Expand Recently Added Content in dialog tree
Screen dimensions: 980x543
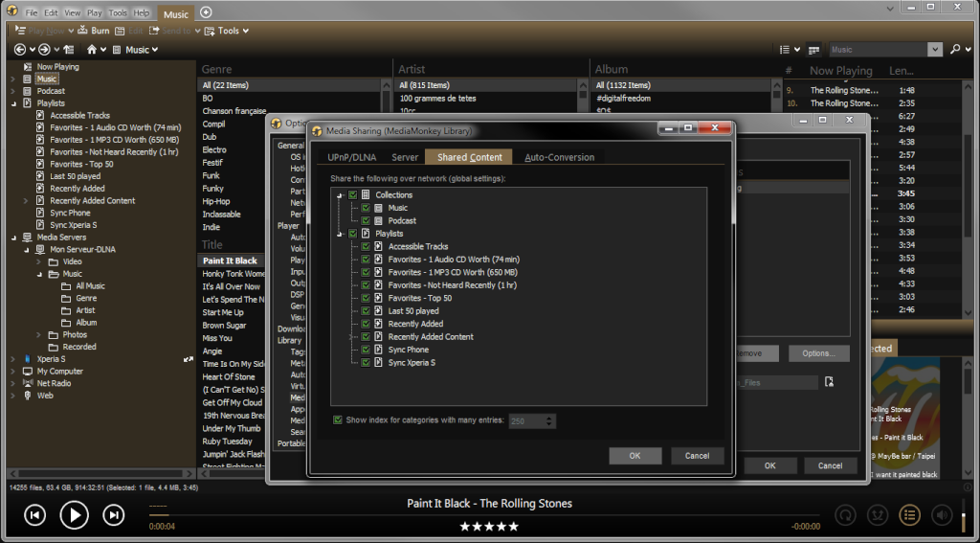click(x=352, y=336)
